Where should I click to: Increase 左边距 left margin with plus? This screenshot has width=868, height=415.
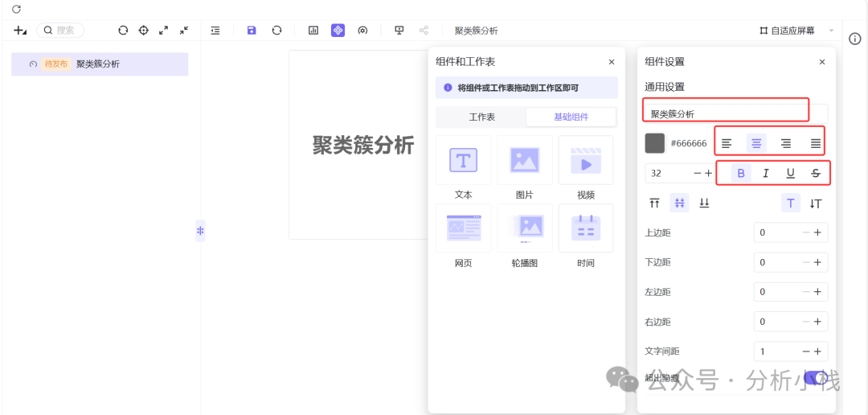click(x=817, y=292)
